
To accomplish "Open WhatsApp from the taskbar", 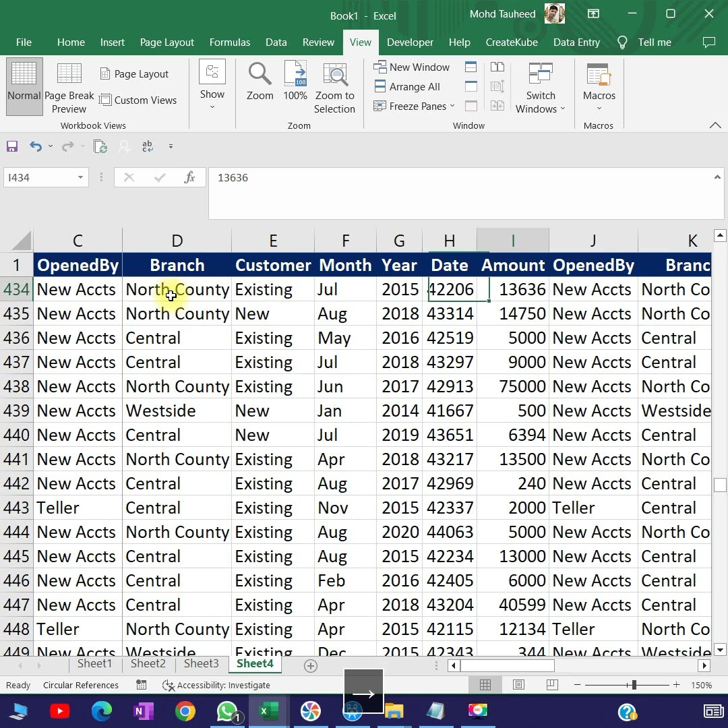I will pos(228,711).
